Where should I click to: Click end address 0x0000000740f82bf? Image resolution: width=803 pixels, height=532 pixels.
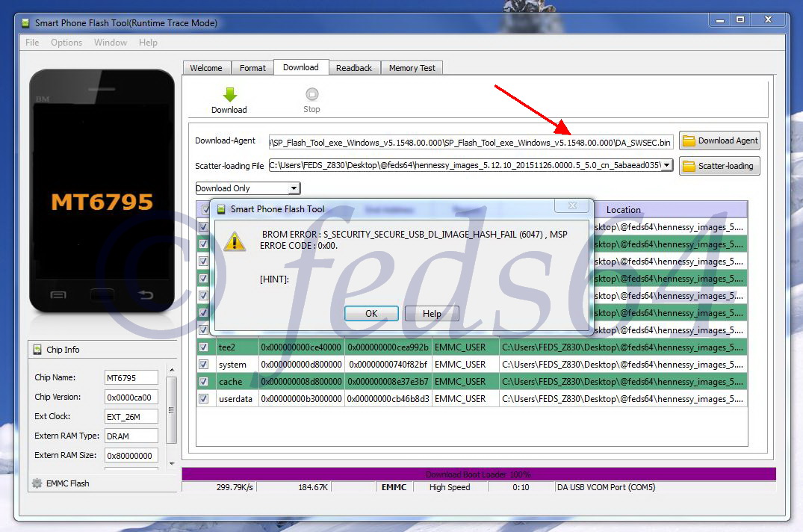coord(388,365)
